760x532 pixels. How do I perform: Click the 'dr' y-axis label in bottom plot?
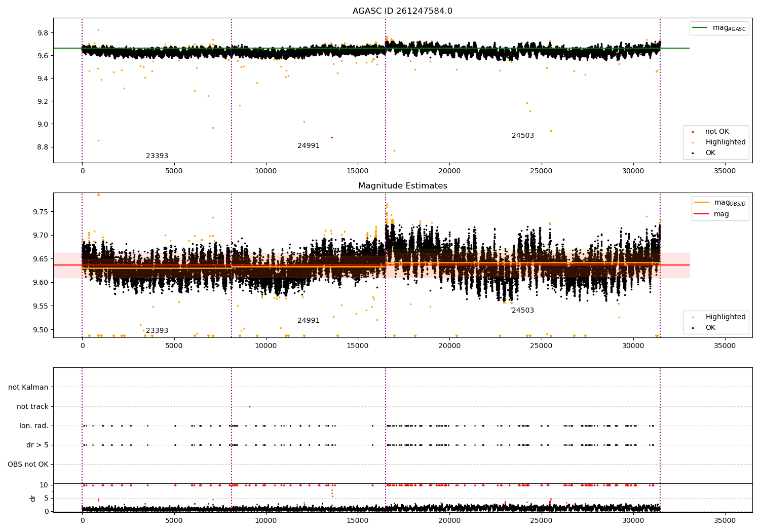tap(33, 498)
